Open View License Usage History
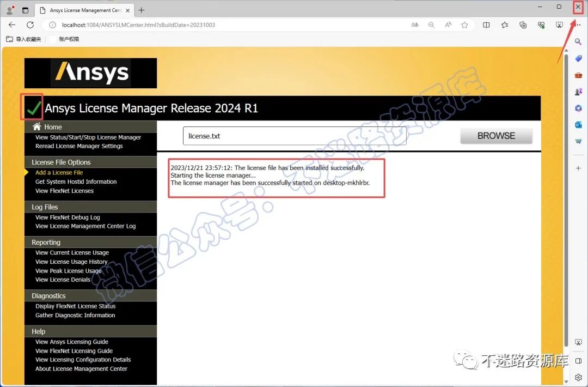This screenshot has width=588, height=387. click(x=71, y=262)
